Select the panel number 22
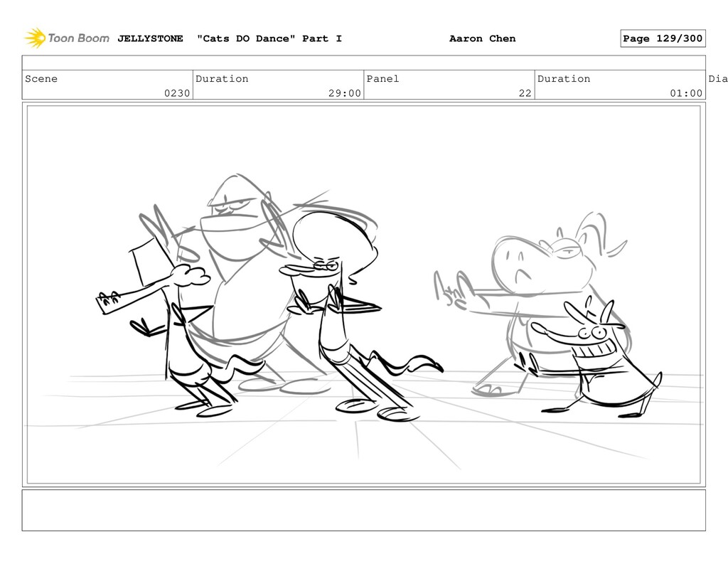 [x=525, y=93]
